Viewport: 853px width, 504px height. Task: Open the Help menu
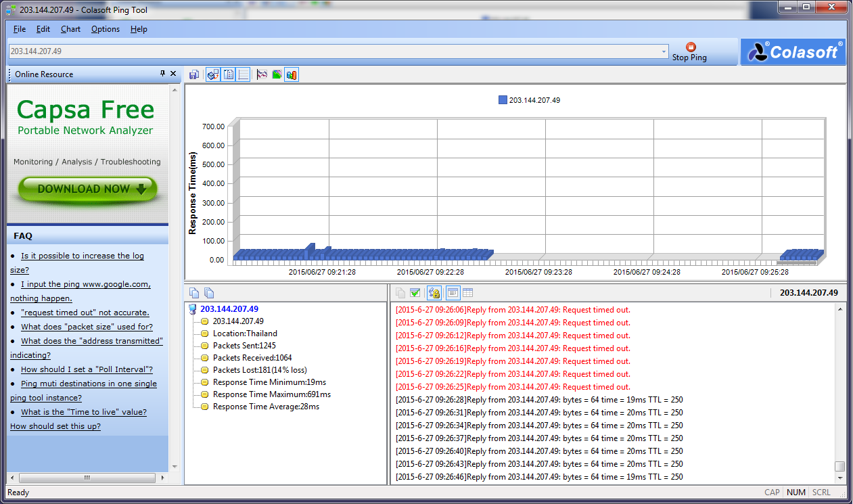139,29
